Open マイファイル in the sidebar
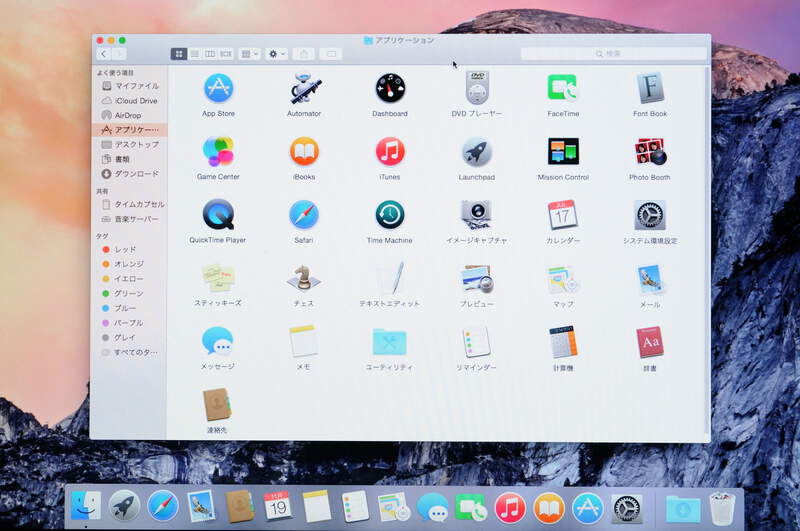800x531 pixels. 130,86
